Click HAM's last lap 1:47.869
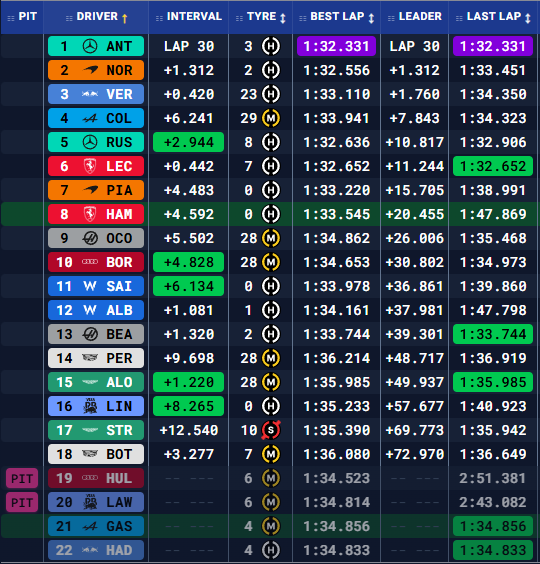 493,214
